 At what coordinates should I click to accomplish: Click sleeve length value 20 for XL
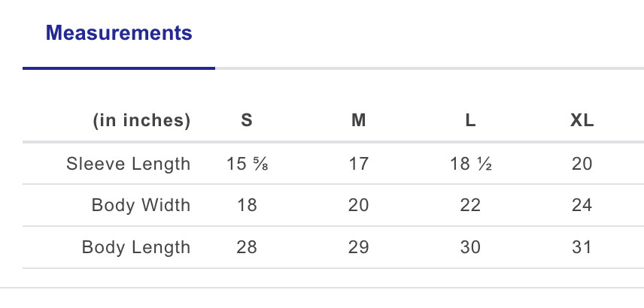click(x=582, y=164)
